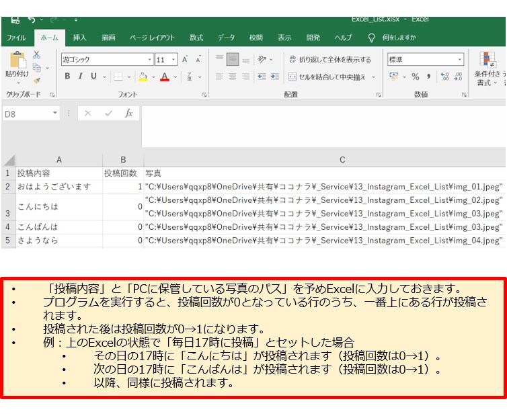This screenshot has width=507, height=420.
Task: Apply percent style format
Action: tap(416, 77)
